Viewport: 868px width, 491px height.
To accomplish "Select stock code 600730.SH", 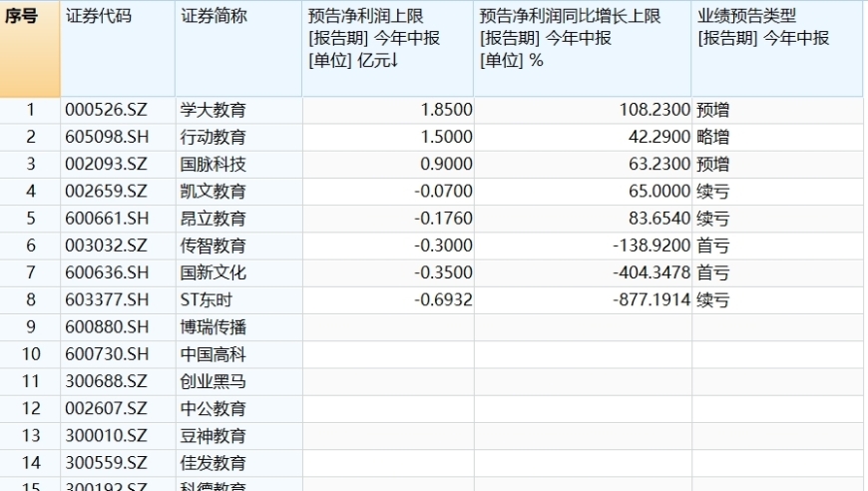I will [107, 353].
